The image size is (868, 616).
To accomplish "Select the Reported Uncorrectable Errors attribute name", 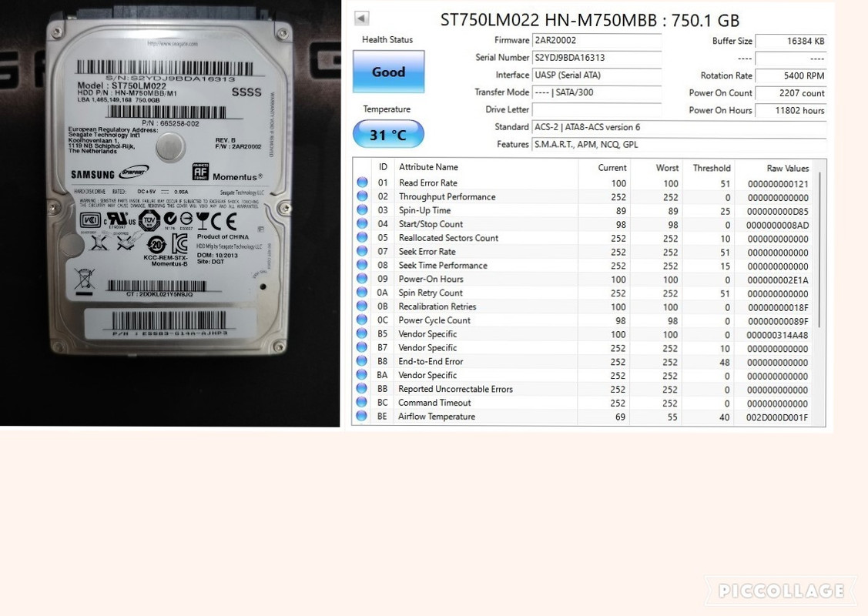I will point(456,389).
